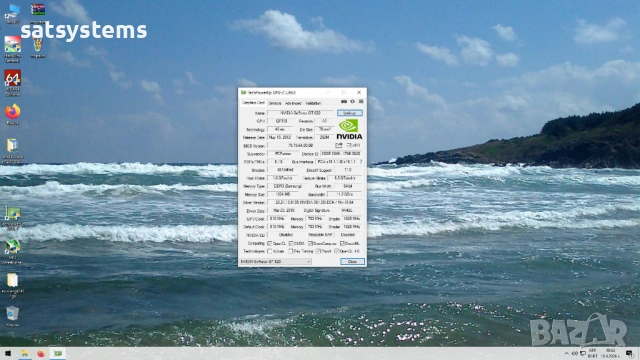Screen dimensions: 640x360
Task: Switch to the Sensors tab
Action: click(x=275, y=103)
